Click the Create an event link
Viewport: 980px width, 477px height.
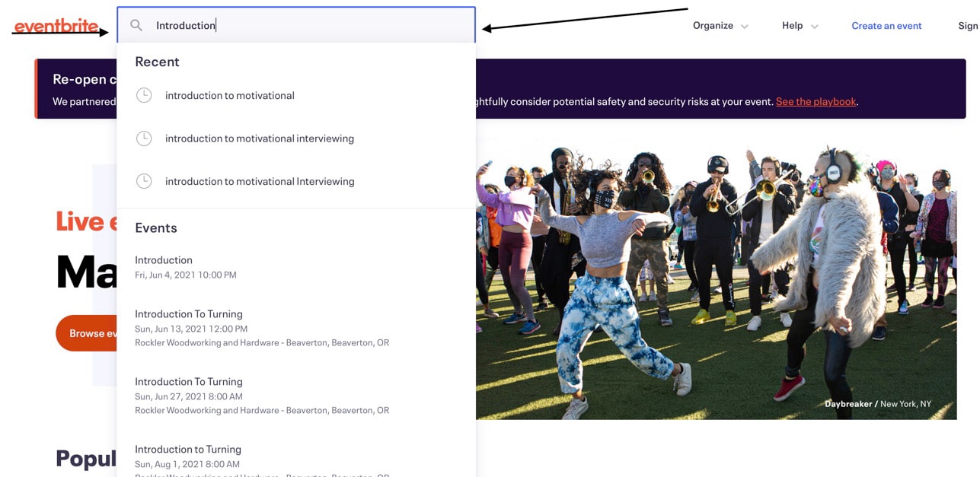click(886, 26)
